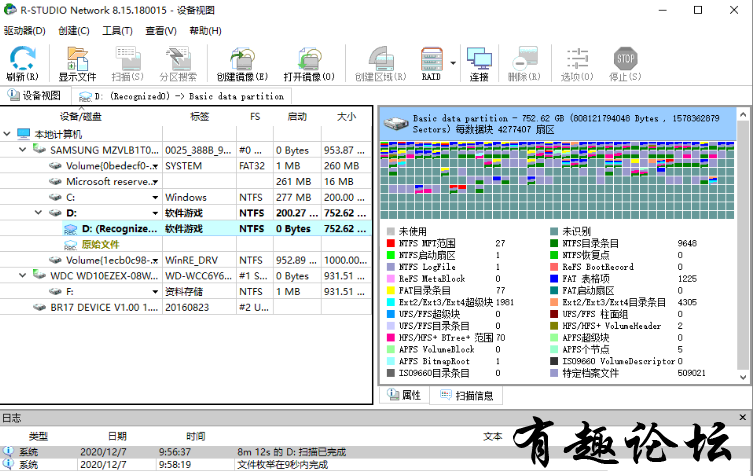Close the 日志 log panel
This screenshot has height=476, width=755.
click(x=742, y=418)
